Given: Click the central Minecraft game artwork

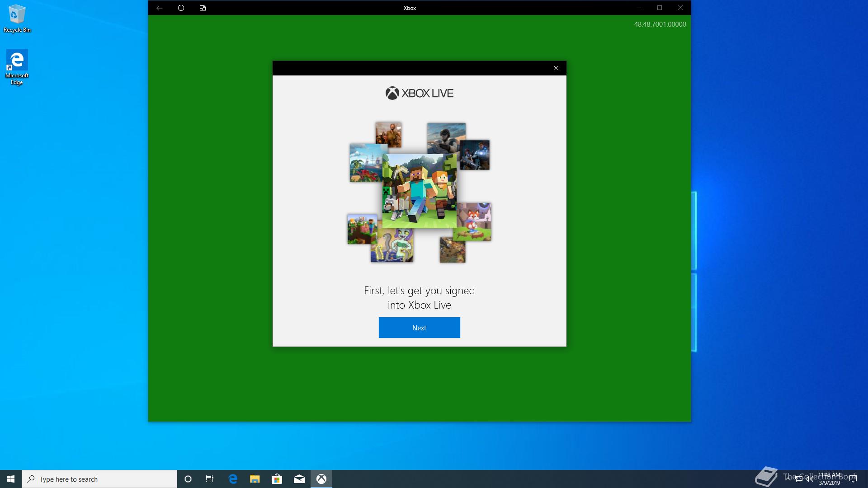Looking at the screenshot, I should coord(419,191).
